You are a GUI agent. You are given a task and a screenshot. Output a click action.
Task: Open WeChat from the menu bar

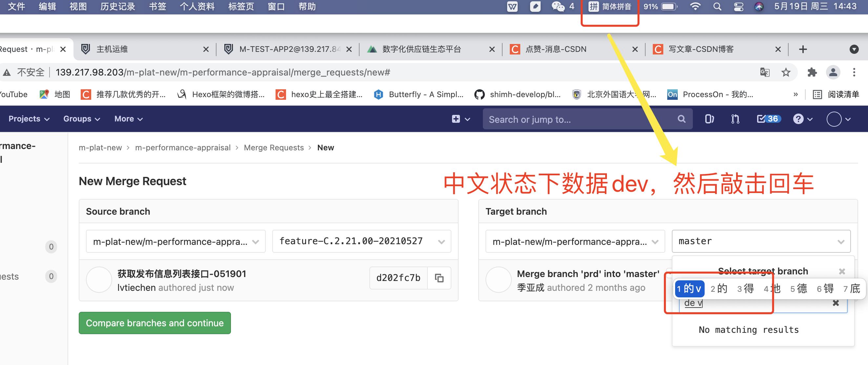click(558, 7)
